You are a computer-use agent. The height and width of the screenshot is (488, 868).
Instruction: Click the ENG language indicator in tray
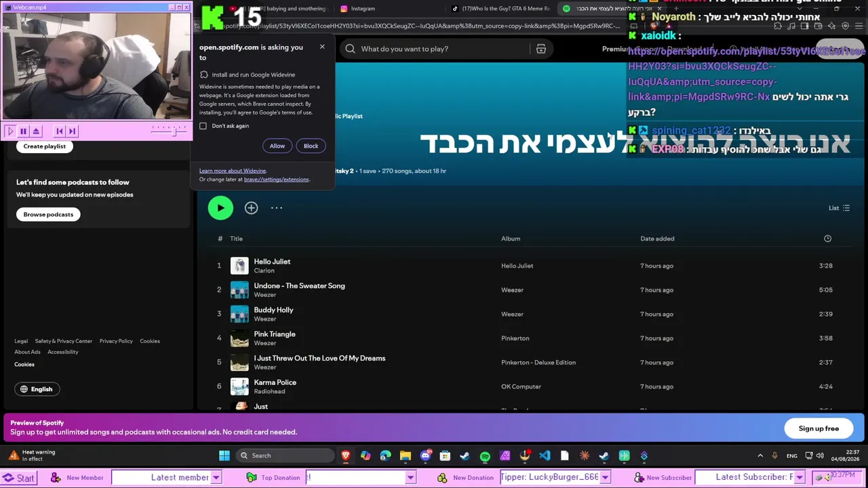tap(792, 456)
